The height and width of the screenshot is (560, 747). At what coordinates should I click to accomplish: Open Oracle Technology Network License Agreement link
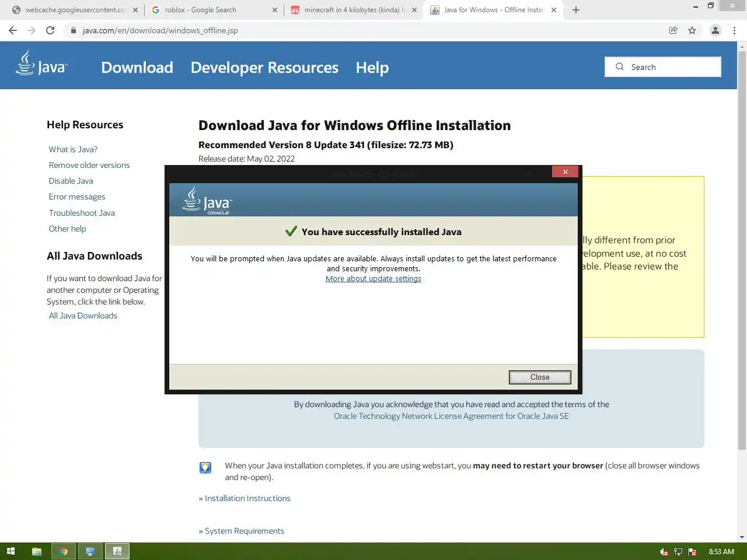(x=451, y=416)
